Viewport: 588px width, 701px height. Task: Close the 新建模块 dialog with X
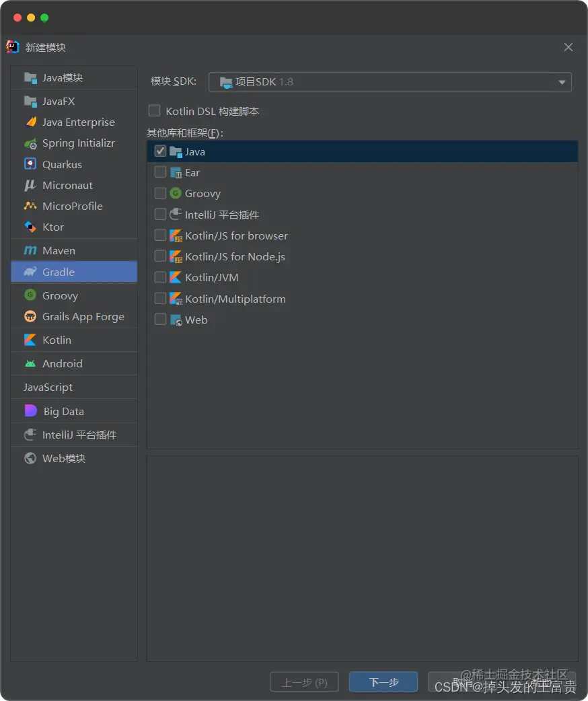tap(568, 47)
